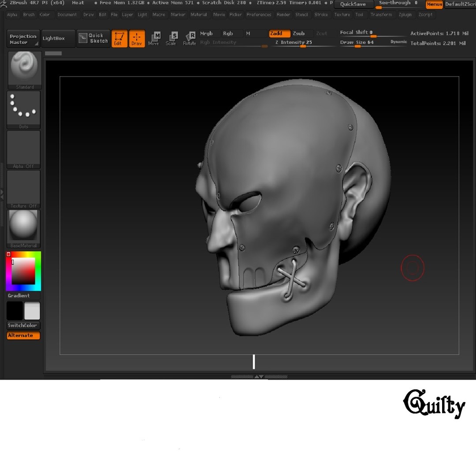Toggle the Menus button
The height and width of the screenshot is (476, 476).
tap(435, 4)
